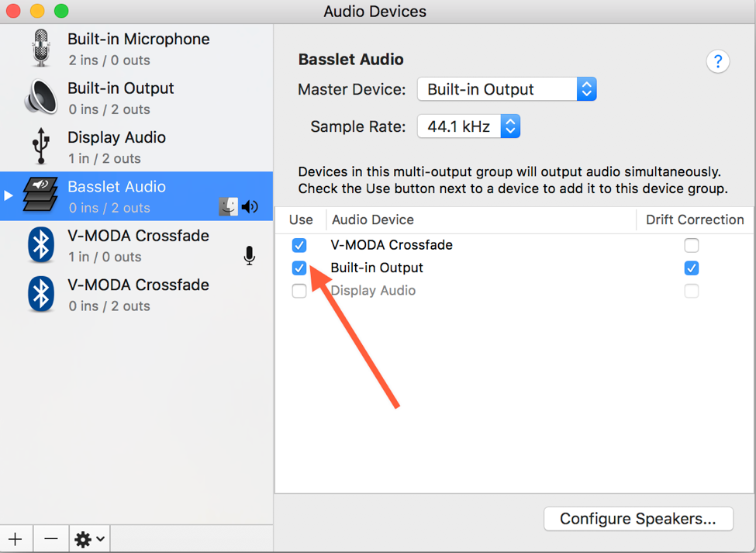The width and height of the screenshot is (756, 553).
Task: Open the Master Device dropdown
Action: [x=506, y=89]
